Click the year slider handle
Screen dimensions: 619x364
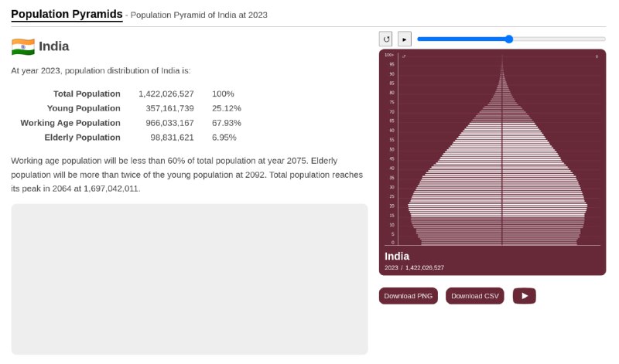coord(508,39)
